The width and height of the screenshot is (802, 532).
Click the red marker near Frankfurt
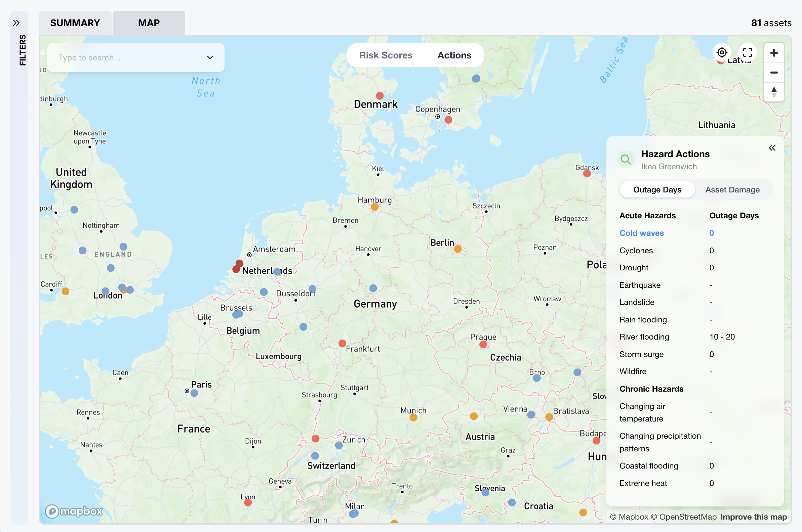click(x=342, y=343)
